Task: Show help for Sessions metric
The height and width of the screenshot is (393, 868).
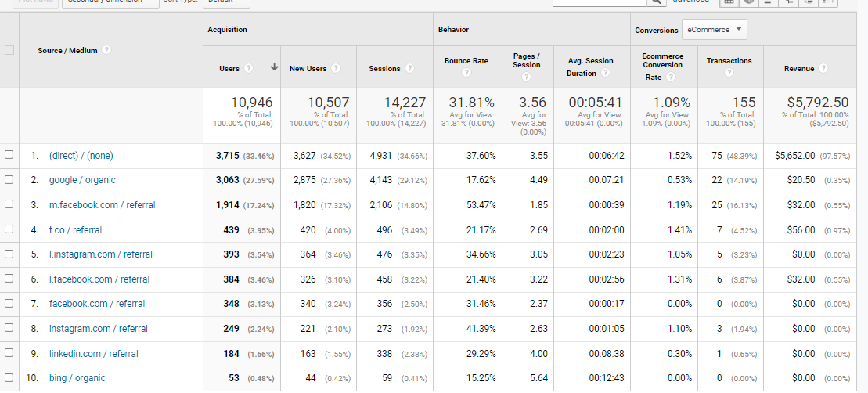Action: (409, 68)
